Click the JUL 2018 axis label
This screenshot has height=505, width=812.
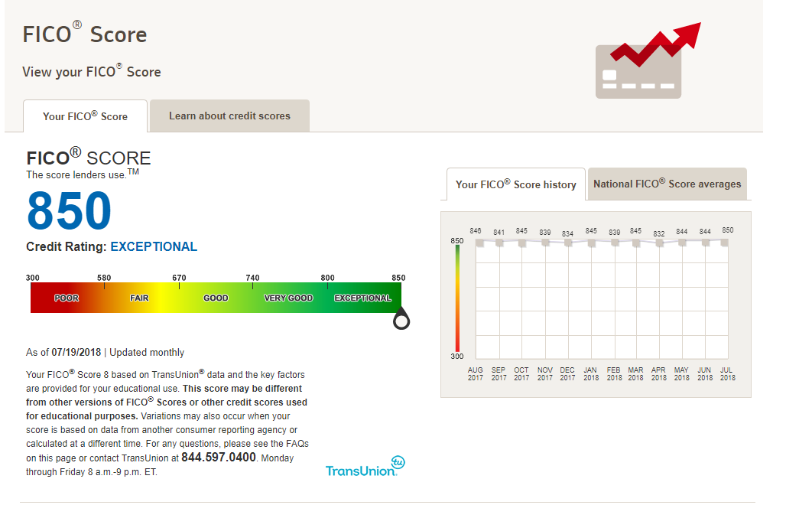coord(727,374)
